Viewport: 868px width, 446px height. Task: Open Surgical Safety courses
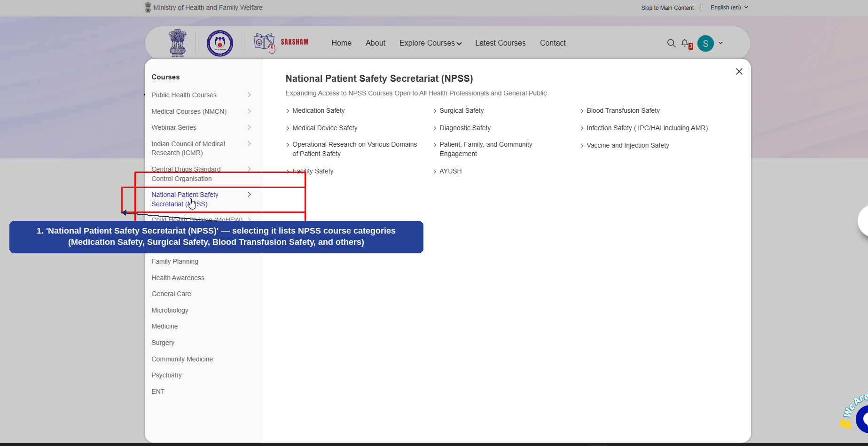tap(461, 110)
